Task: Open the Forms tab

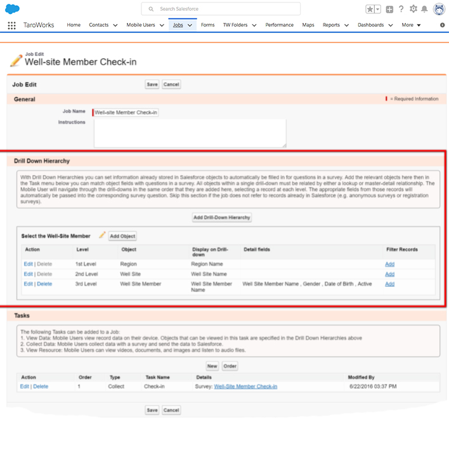Action: tap(208, 25)
